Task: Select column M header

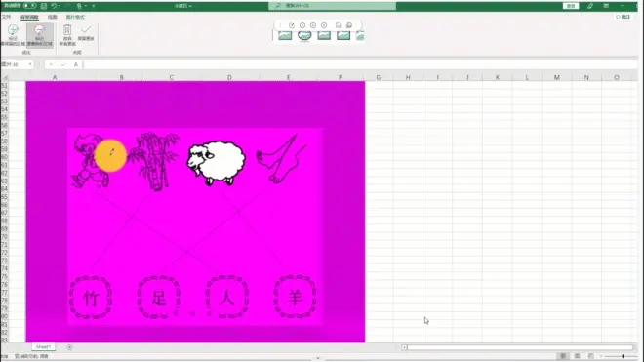Action: 556,77
